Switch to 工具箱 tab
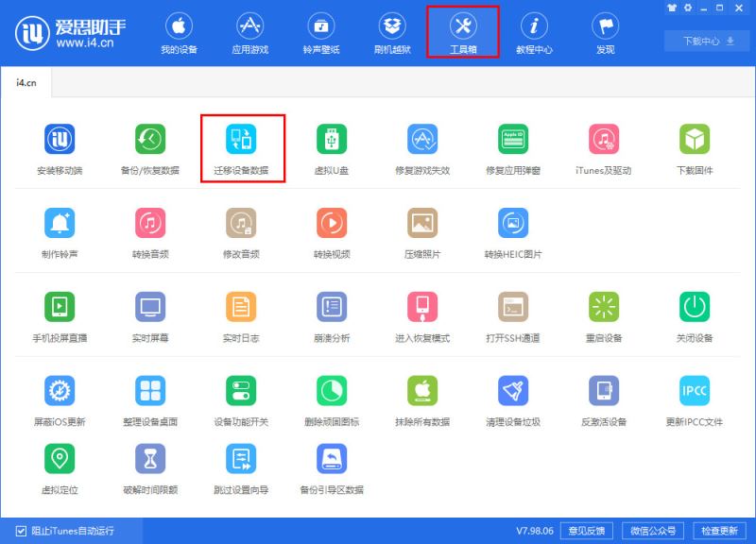 click(463, 32)
